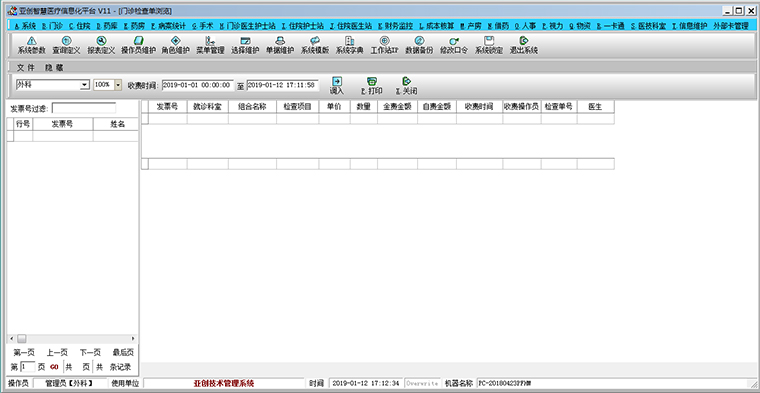
Task: Click the 检查项目 column header
Action: click(298, 107)
